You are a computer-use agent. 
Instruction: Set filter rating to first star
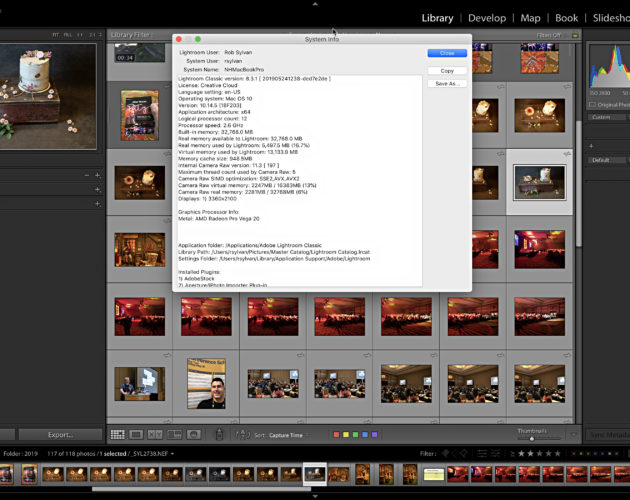(521, 453)
